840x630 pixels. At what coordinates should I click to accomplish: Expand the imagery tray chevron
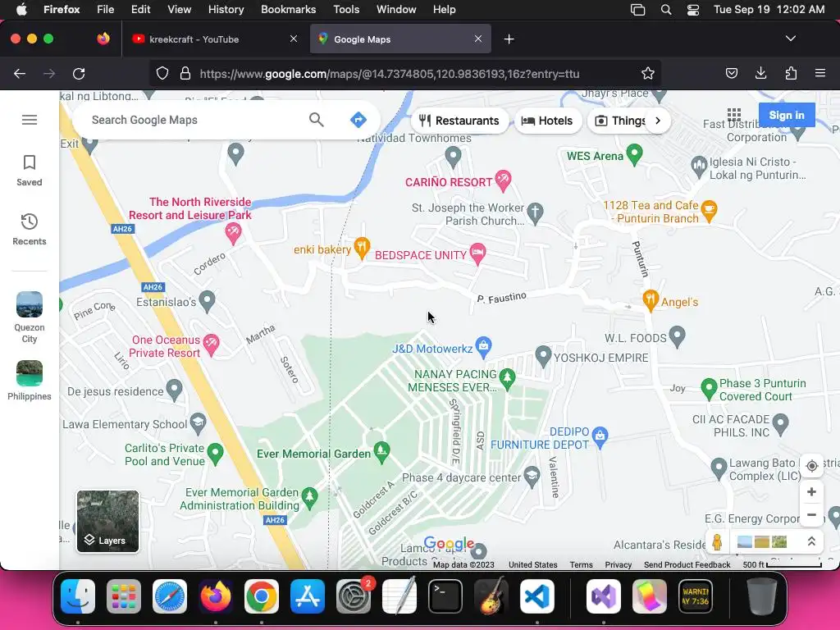[x=811, y=542]
